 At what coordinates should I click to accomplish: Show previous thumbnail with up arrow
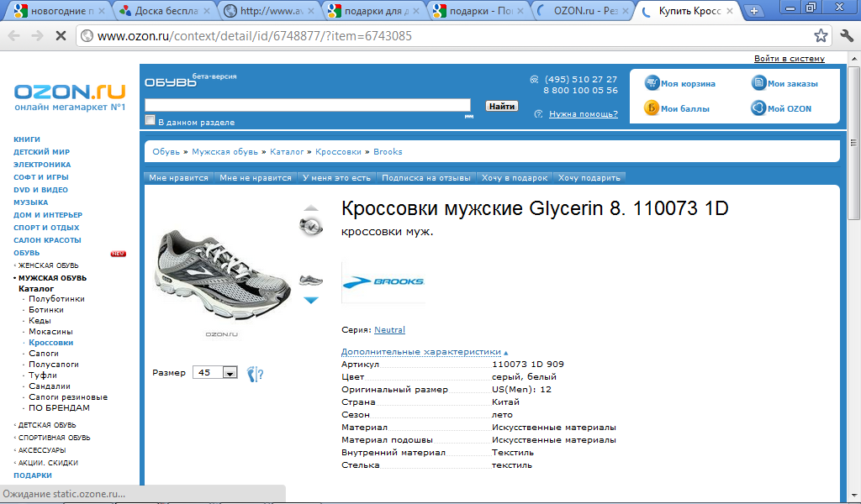pyautogui.click(x=311, y=207)
